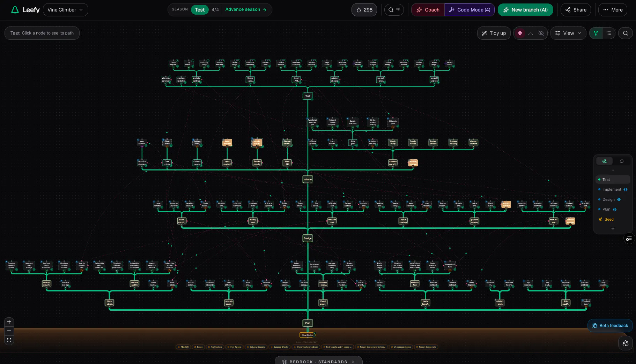Click the Test node on the trunk

[x=308, y=96]
